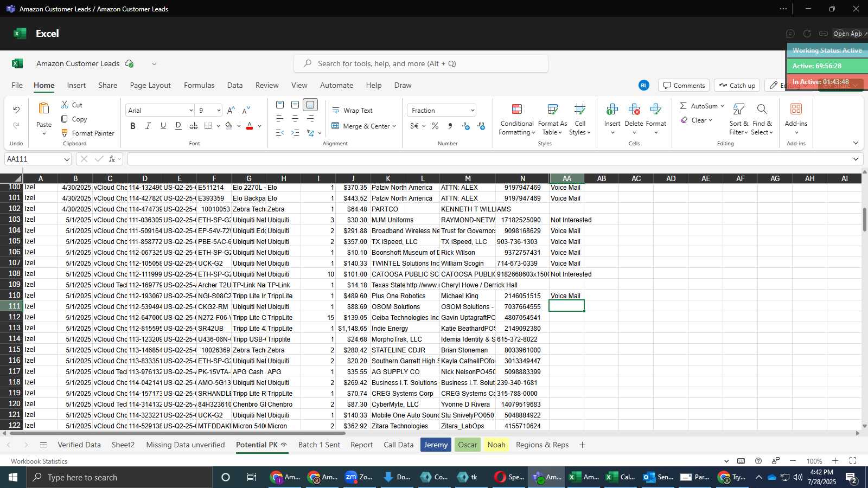Open Sort & Filter menu
Screen dimensions: 868x488
[x=739, y=120]
